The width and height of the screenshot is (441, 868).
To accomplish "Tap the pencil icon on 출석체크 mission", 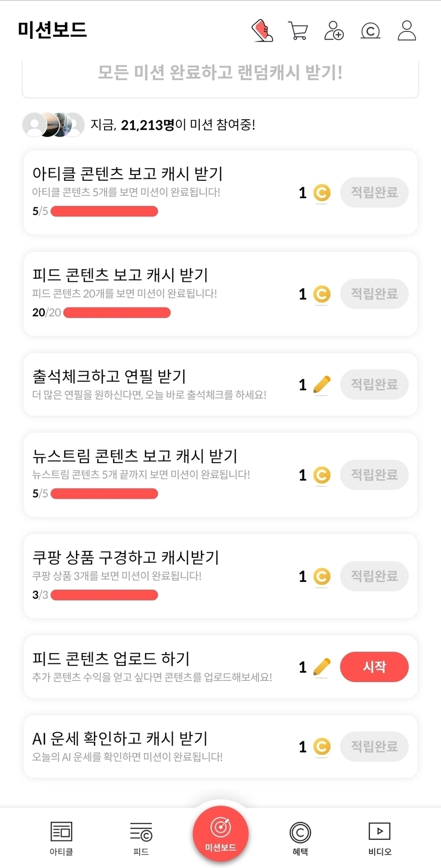I will coord(321,384).
